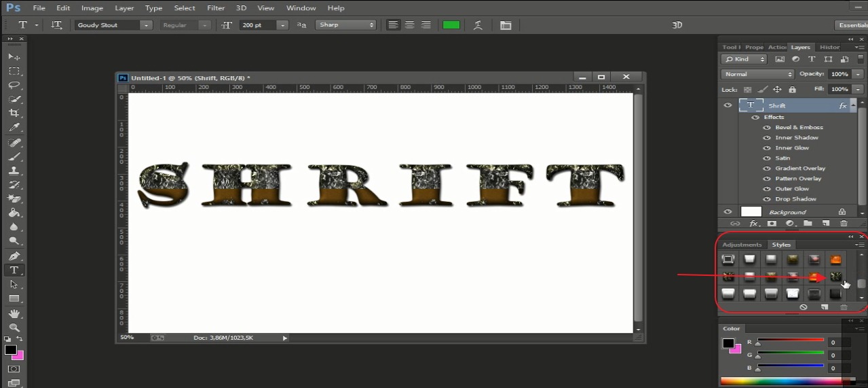
Task: Delete layer using Layers panel trash icon
Action: coord(844,223)
